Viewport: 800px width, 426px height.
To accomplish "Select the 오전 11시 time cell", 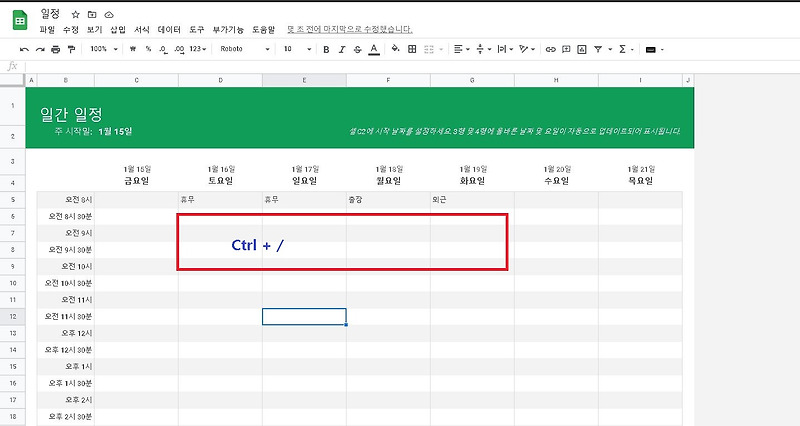I will pos(65,299).
